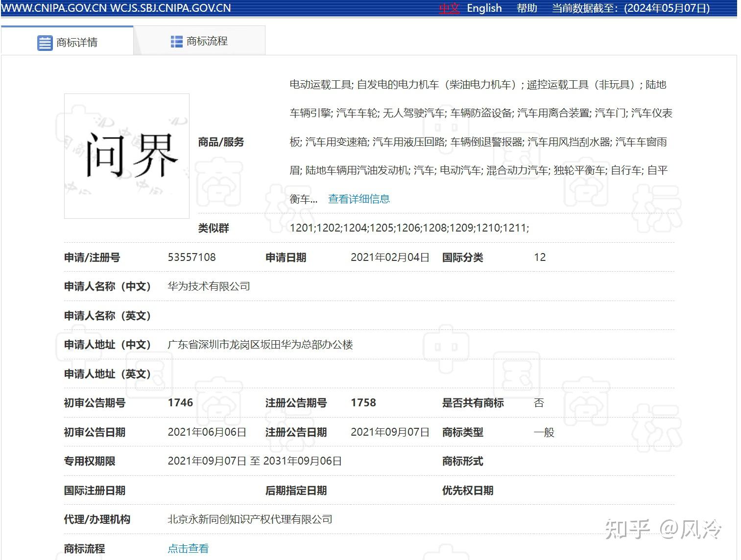Switch language to 中文
The height and width of the screenshot is (560, 741).
click(449, 8)
